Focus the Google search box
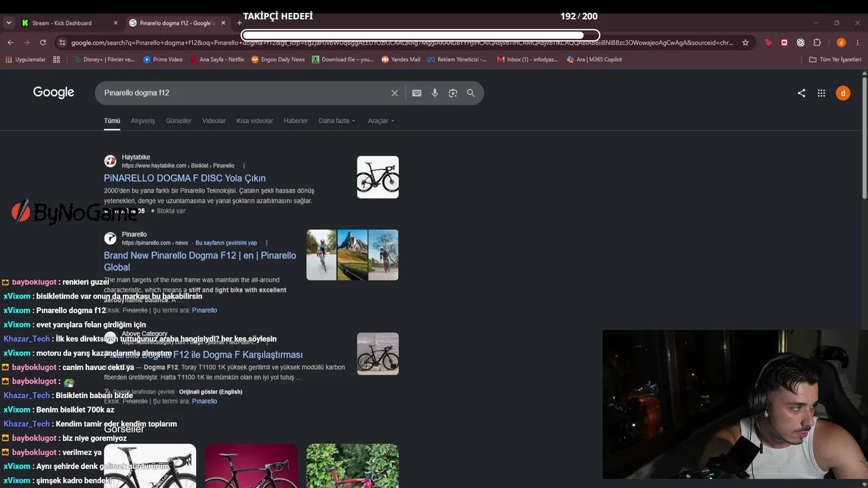 click(x=244, y=93)
